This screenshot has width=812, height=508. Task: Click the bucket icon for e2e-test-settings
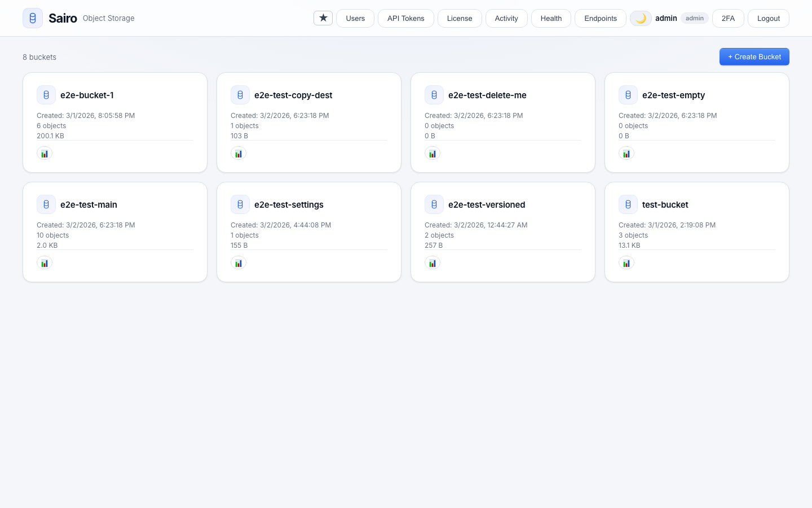point(240,204)
